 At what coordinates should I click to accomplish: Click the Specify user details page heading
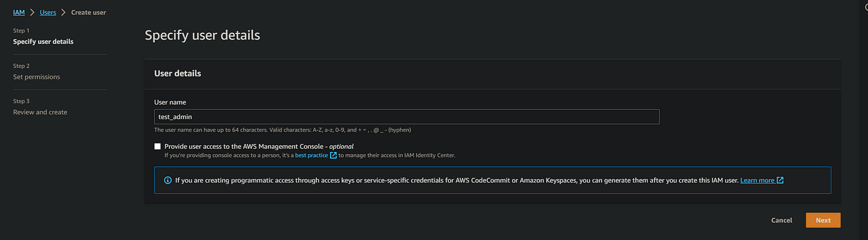click(202, 35)
